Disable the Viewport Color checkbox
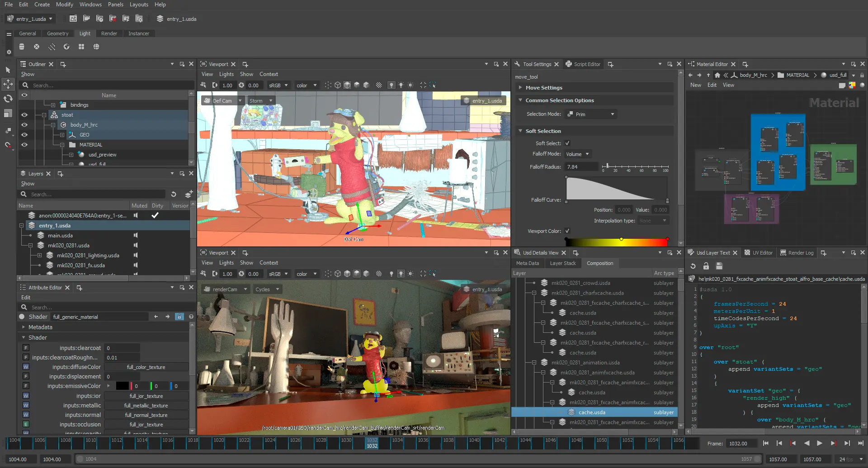868x468 pixels. (x=567, y=231)
